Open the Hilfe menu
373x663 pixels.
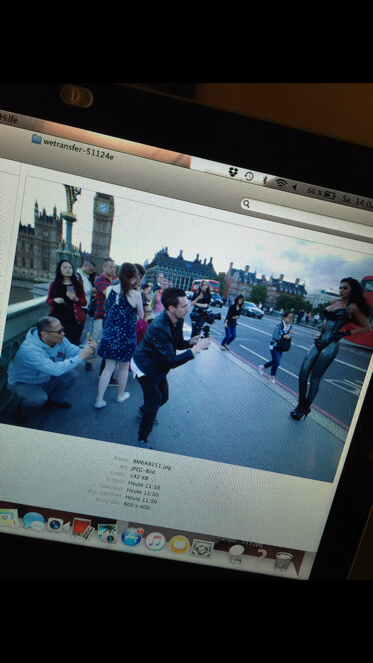(x=8, y=119)
